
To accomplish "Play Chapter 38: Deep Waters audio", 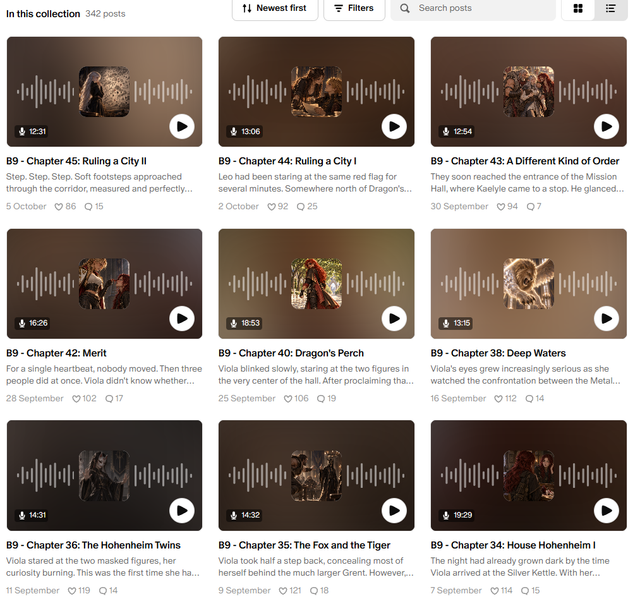I will (x=606, y=318).
